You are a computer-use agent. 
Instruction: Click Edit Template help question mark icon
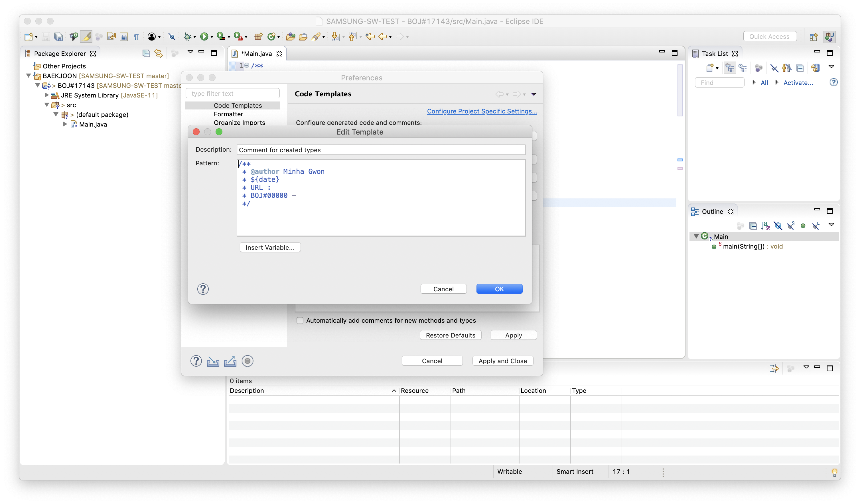click(x=203, y=289)
